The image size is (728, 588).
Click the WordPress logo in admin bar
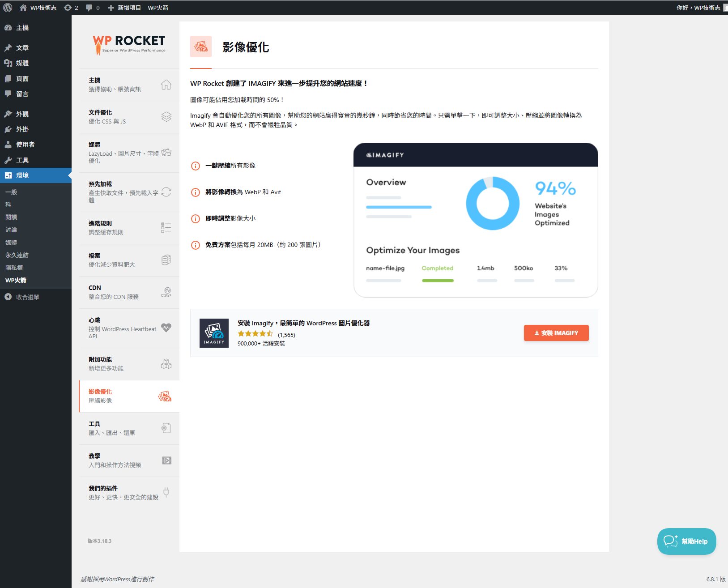[x=8, y=8]
